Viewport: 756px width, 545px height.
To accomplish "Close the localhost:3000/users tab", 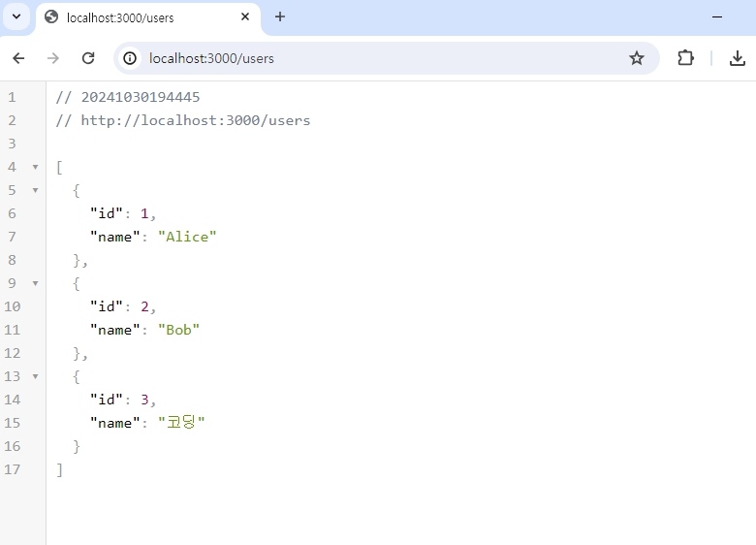I will point(245,16).
